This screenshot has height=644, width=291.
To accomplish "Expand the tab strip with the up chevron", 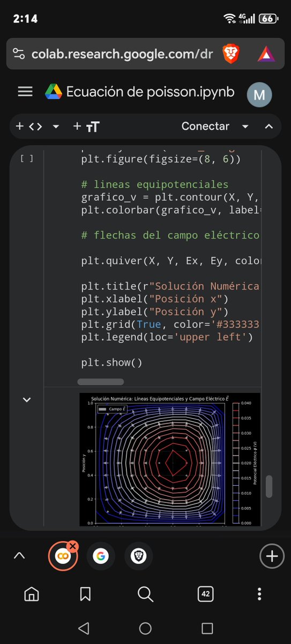I will (19, 556).
